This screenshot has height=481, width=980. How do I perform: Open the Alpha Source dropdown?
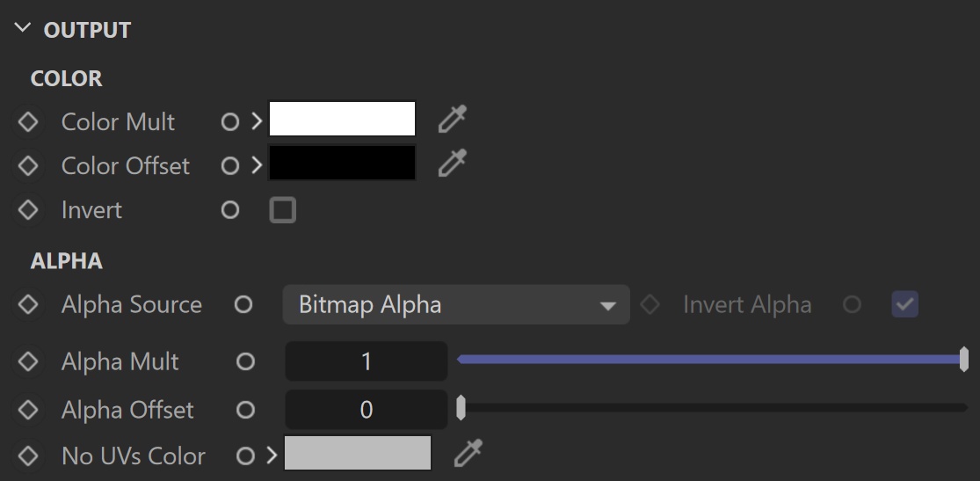[456, 304]
